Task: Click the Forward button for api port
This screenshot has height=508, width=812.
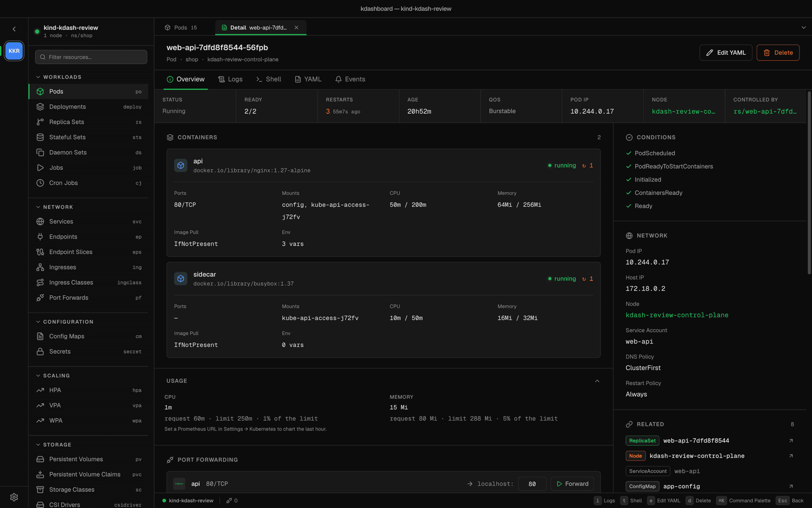Action: click(x=572, y=484)
